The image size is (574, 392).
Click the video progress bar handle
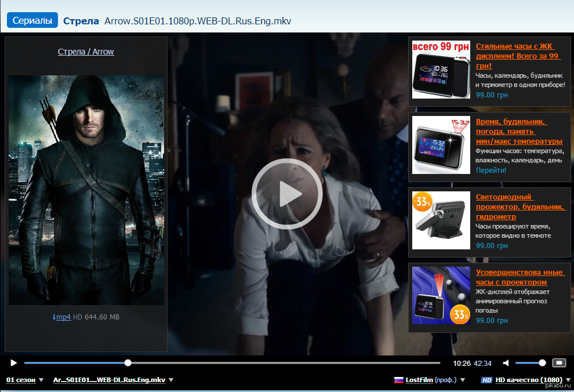(128, 363)
